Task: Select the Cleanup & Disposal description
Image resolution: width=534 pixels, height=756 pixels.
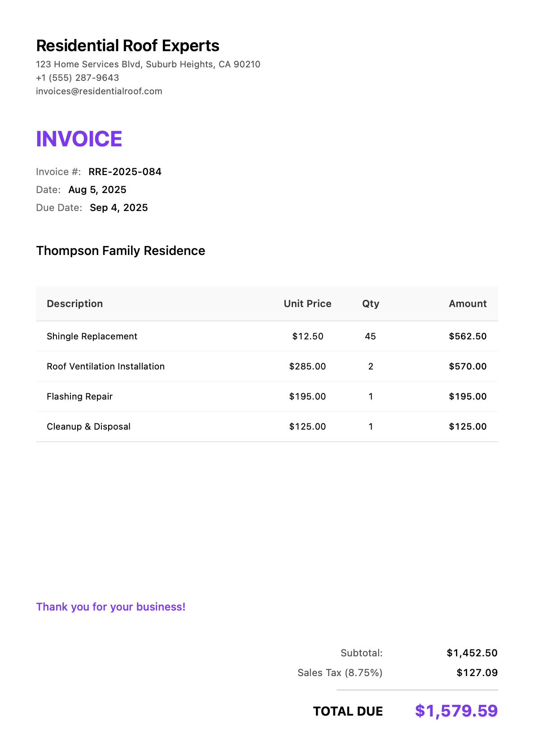Action: pos(88,426)
